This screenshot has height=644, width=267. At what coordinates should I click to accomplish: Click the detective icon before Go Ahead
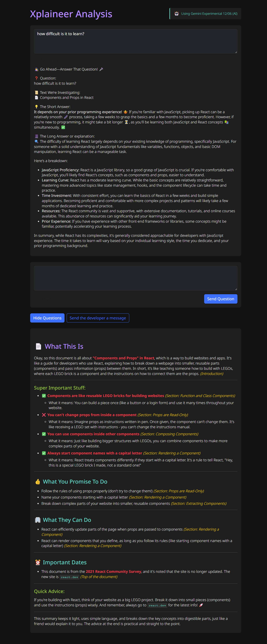pyautogui.click(x=36, y=69)
